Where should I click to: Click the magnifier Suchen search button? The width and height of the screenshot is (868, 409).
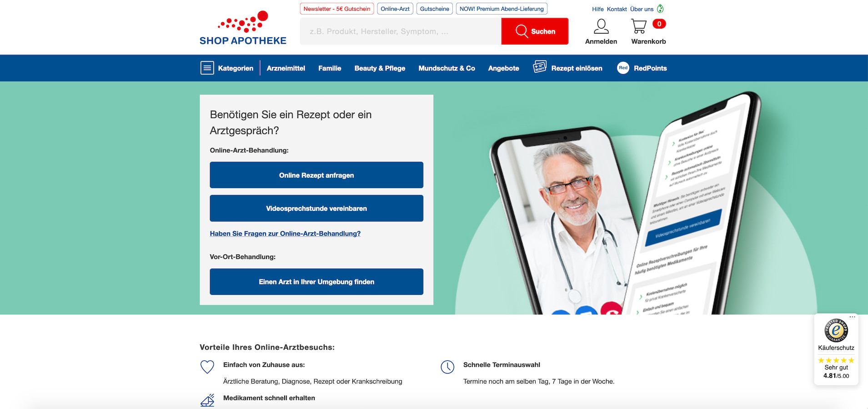click(x=535, y=31)
